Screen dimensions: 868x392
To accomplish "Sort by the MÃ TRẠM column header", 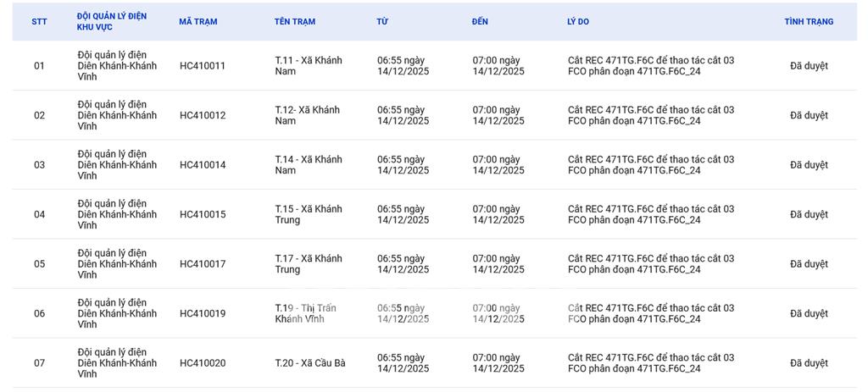I will pos(198,22).
